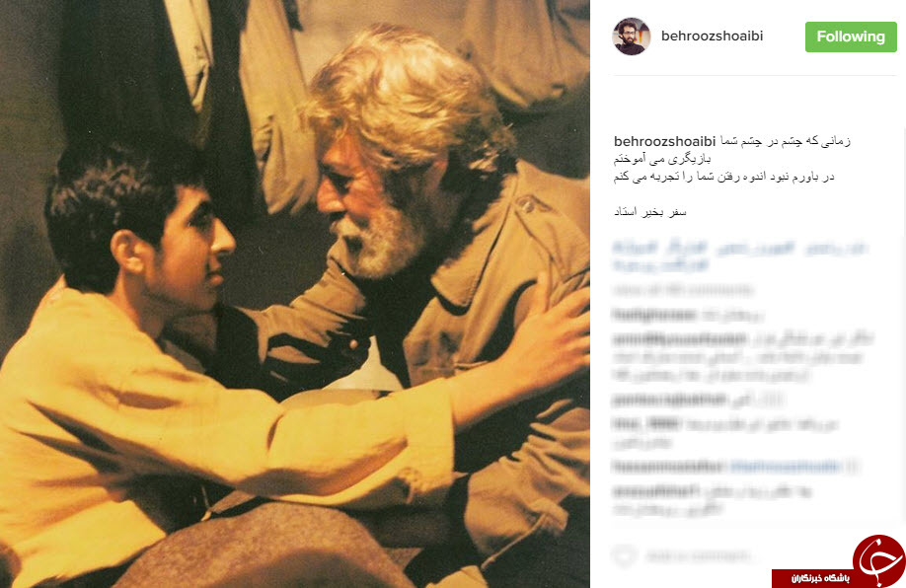Open the commenter username left of the blue mention
The width and height of the screenshot is (906, 588).
coord(668,466)
